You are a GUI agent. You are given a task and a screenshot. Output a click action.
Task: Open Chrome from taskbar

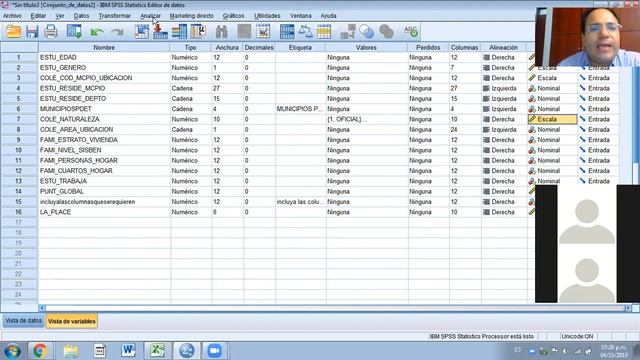(40, 351)
